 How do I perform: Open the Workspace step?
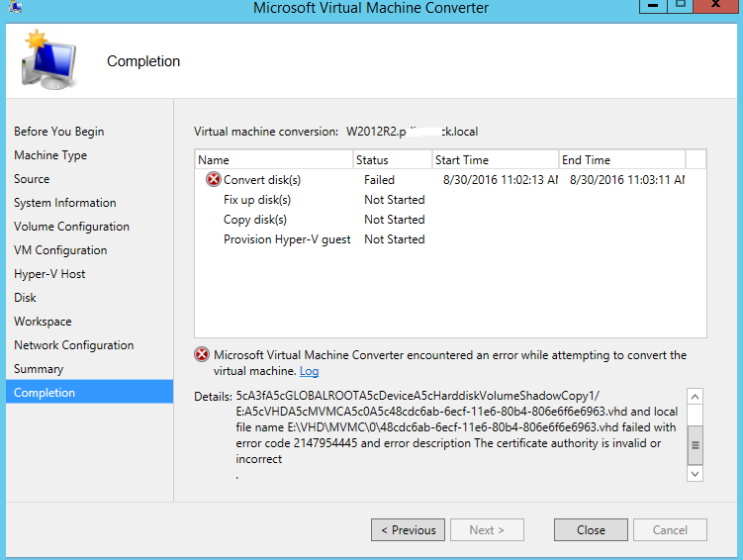pyautogui.click(x=43, y=322)
